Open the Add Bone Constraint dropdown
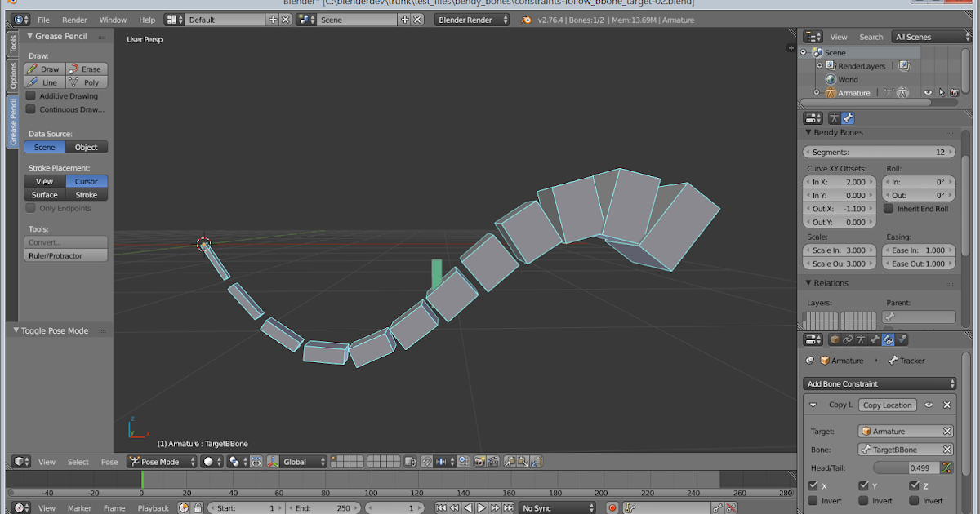Viewport: 980px width, 514px height. click(880, 383)
